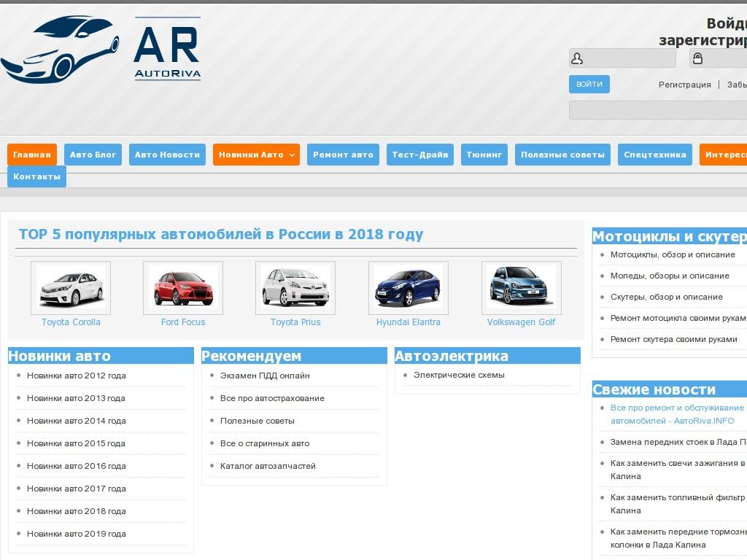Image resolution: width=747 pixels, height=560 pixels.
Task: Click the AutoRiva car logo
Action: [x=101, y=49]
